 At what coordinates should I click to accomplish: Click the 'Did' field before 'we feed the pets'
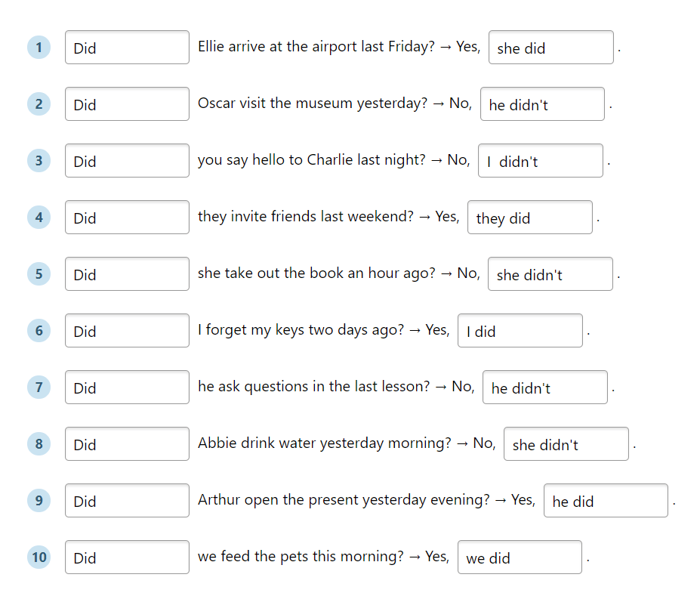[x=127, y=557]
